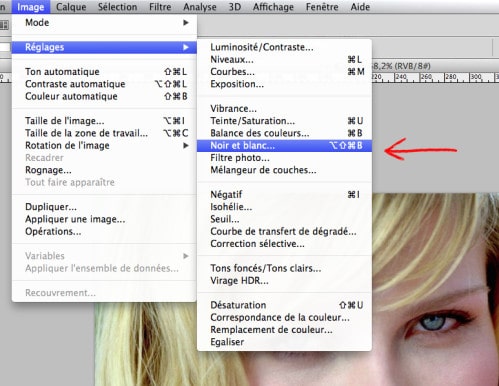Open the Analyse menu
The image size is (499, 386).
pyautogui.click(x=200, y=7)
